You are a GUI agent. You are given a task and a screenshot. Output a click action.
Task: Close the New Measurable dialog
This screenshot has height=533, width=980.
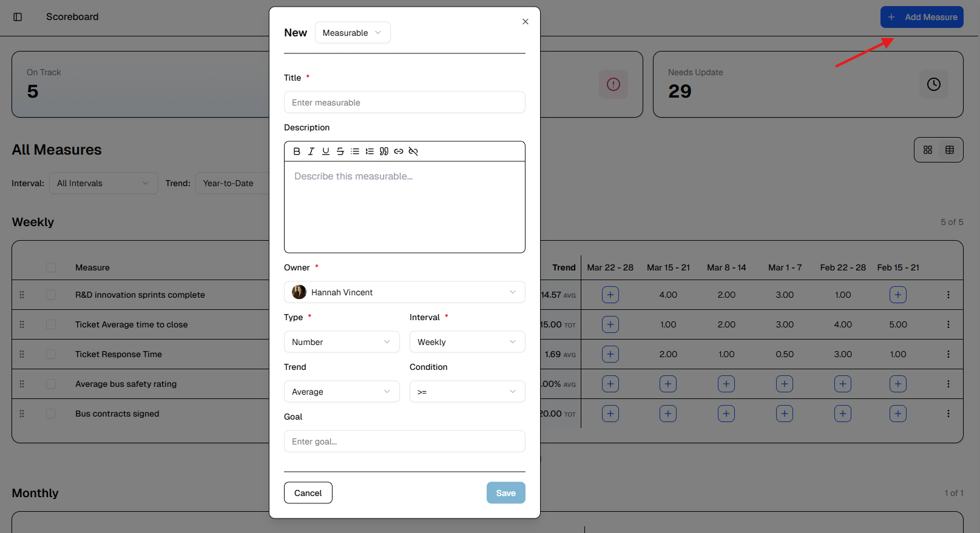click(525, 22)
